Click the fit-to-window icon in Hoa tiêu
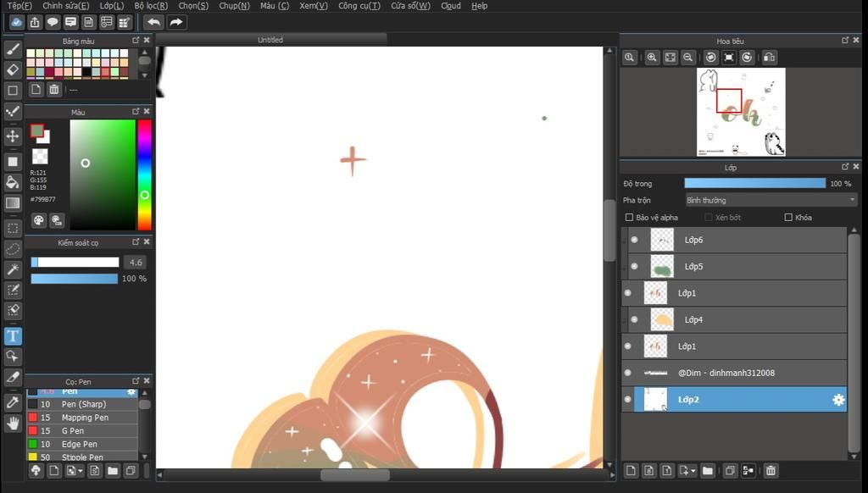 click(670, 58)
